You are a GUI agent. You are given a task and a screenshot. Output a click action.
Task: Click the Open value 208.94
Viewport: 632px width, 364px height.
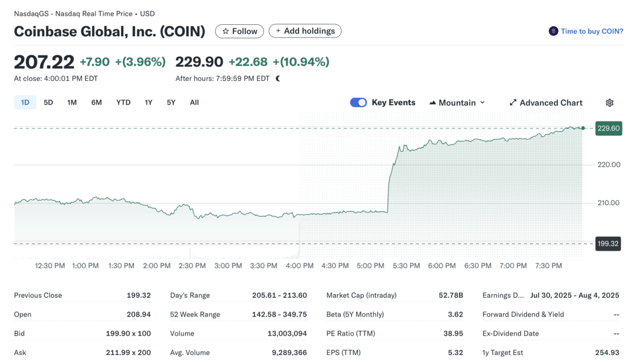click(139, 315)
